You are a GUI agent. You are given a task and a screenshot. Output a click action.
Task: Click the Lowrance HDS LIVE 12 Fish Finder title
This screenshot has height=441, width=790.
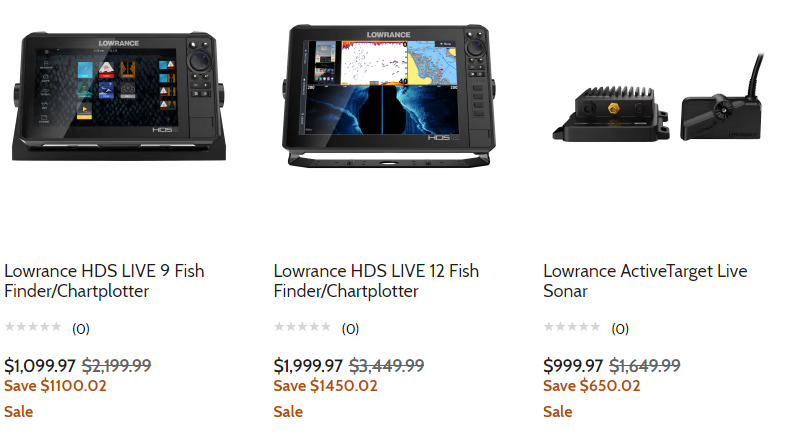click(376, 281)
